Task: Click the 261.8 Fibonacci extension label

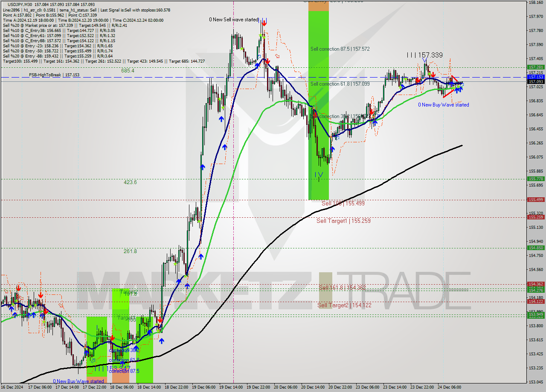Action: [x=130, y=251]
